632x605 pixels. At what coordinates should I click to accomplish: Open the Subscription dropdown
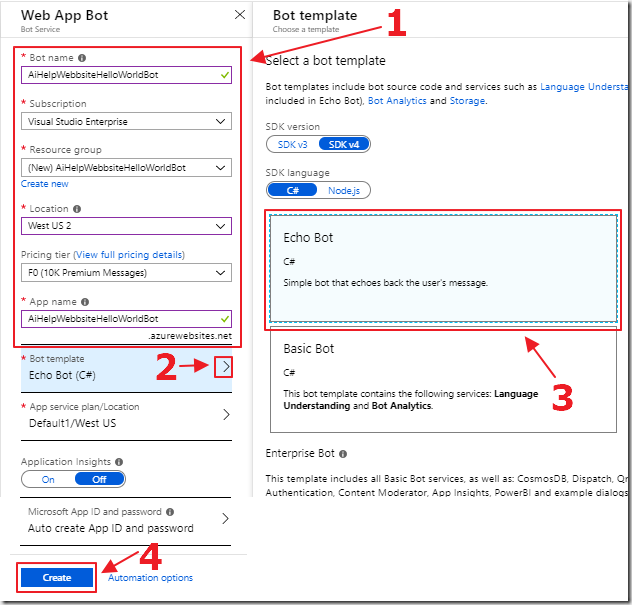[x=126, y=121]
